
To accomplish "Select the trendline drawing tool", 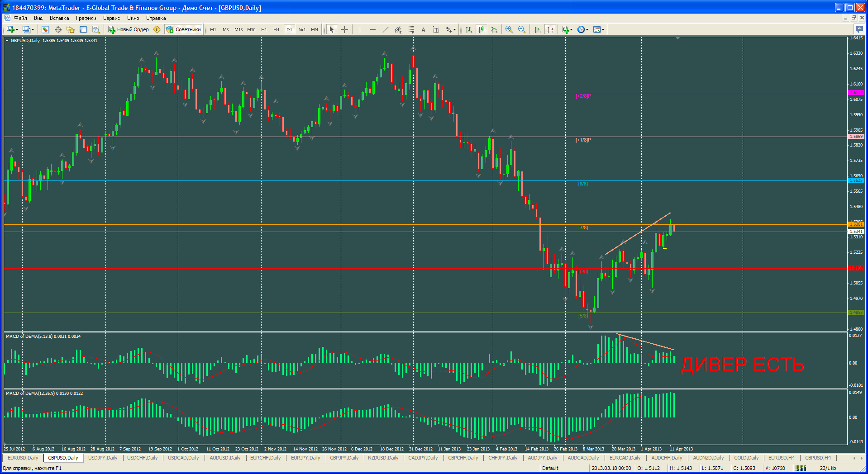I will tap(385, 29).
